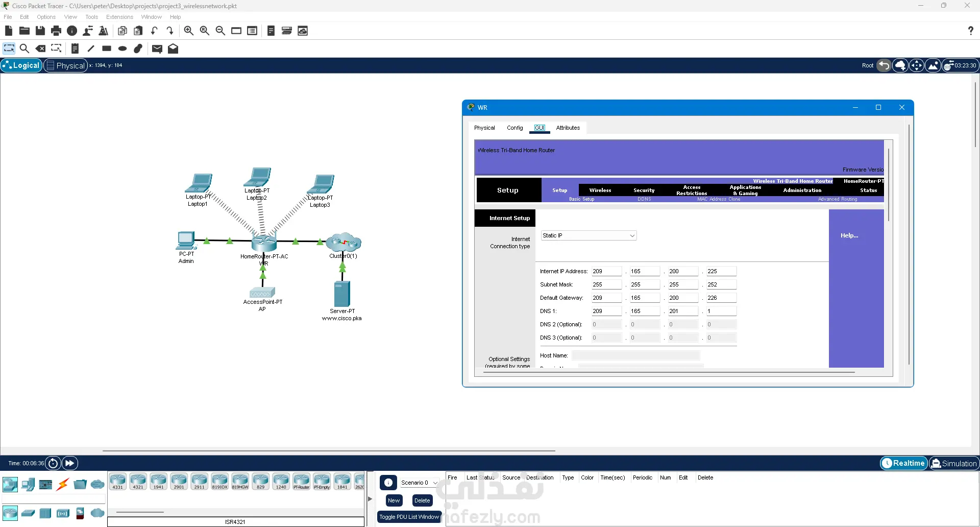The height and width of the screenshot is (527, 980).
Task: Switch to Realtime mode
Action: click(903, 463)
